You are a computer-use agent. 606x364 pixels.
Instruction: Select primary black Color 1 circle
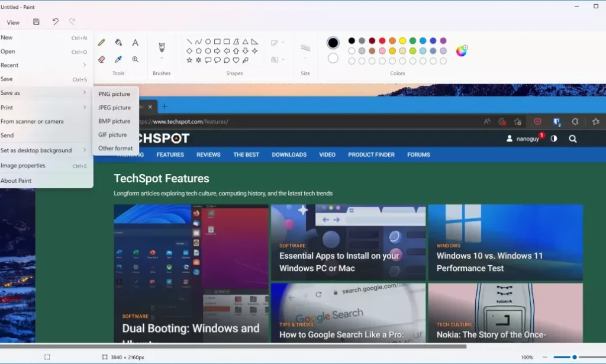click(x=333, y=43)
